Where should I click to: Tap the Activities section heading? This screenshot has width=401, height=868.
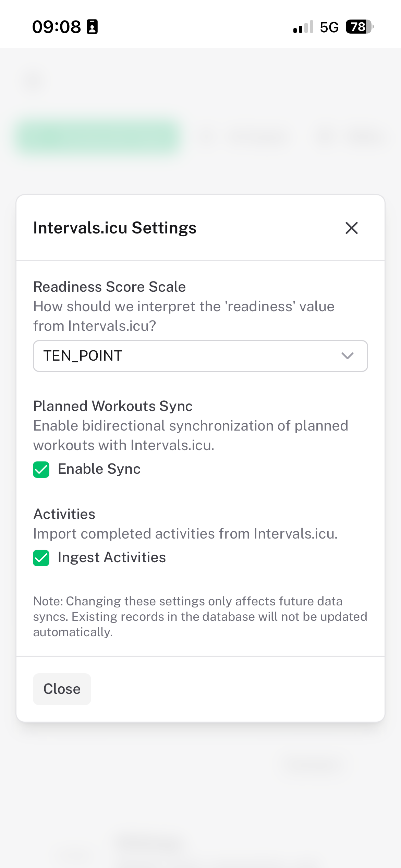(64, 514)
